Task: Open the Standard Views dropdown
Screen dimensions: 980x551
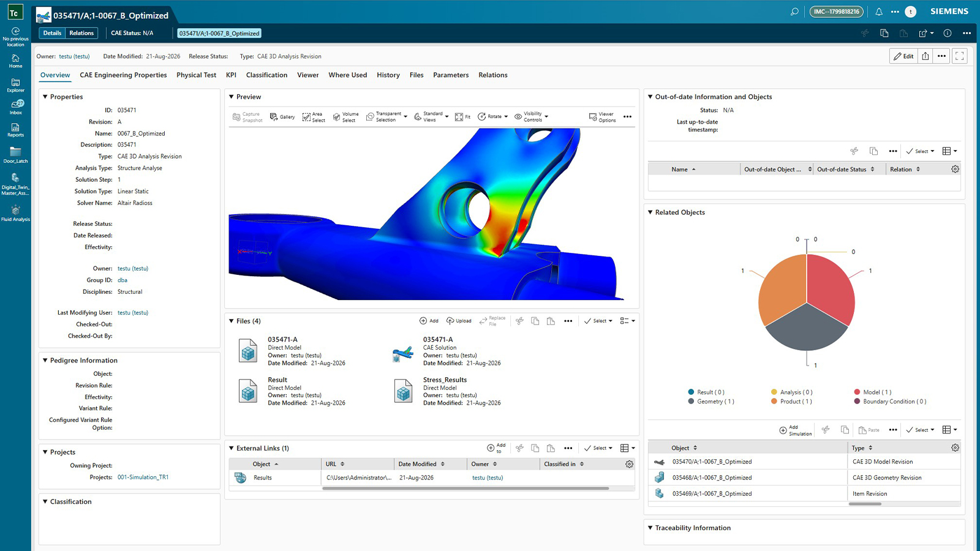Action: (432, 117)
